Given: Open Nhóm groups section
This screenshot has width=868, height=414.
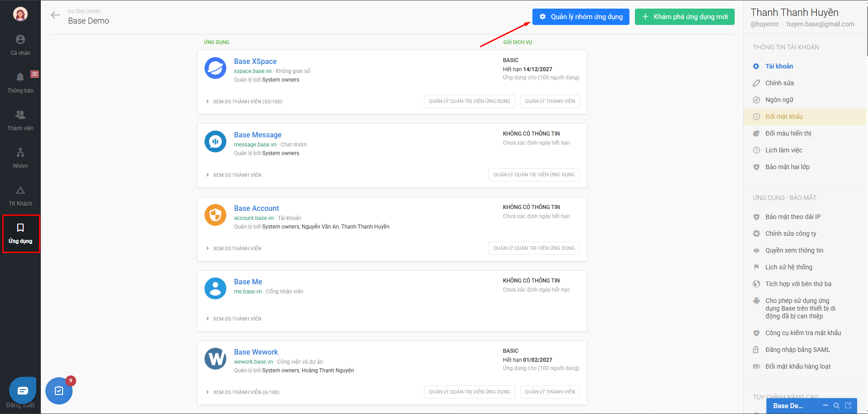Looking at the screenshot, I should [x=20, y=158].
